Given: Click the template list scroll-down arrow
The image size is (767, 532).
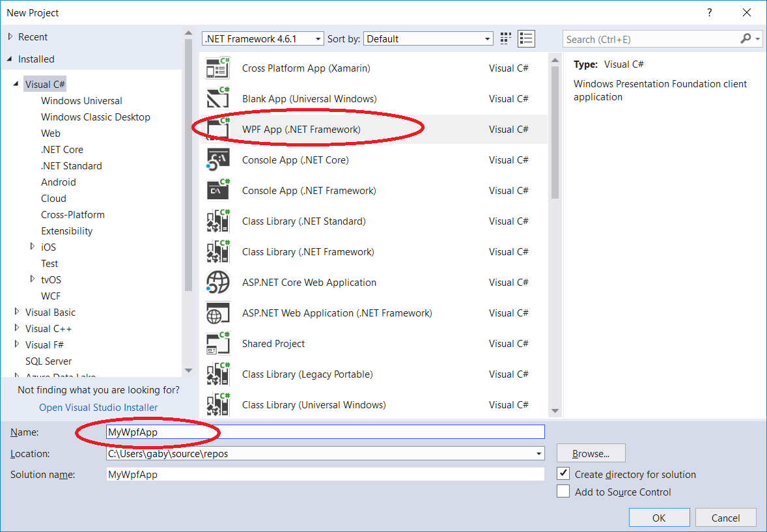Looking at the screenshot, I should 555,411.
